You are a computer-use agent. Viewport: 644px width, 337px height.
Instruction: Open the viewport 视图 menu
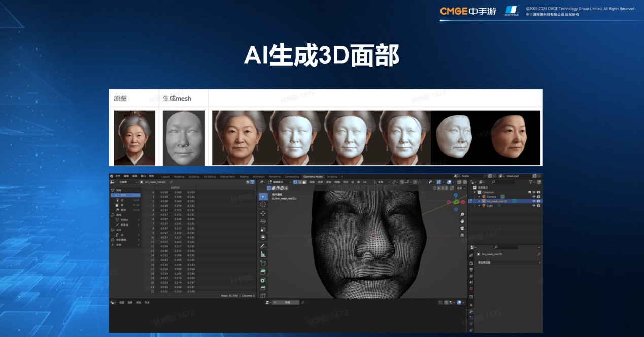(312, 182)
